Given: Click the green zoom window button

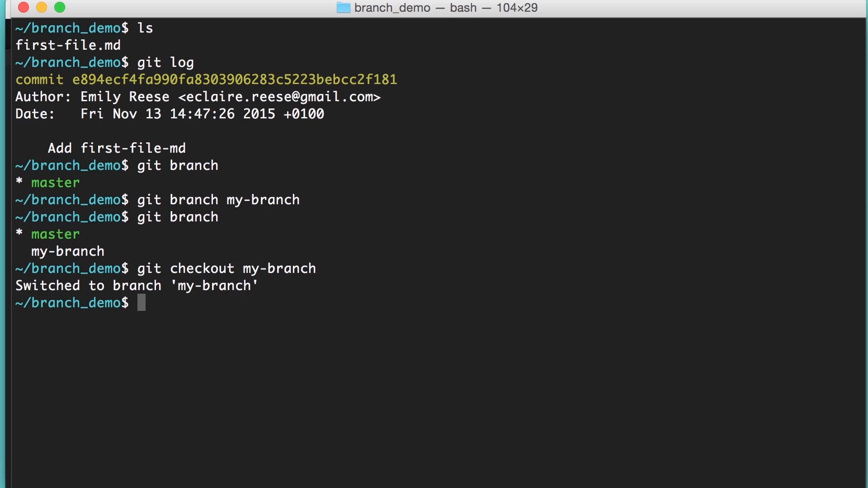Looking at the screenshot, I should coord(60,7).
